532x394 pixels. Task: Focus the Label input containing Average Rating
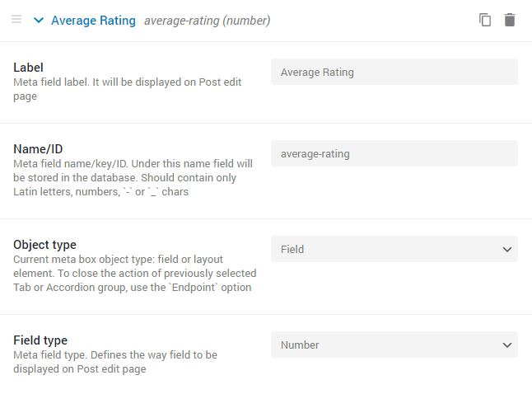point(394,72)
